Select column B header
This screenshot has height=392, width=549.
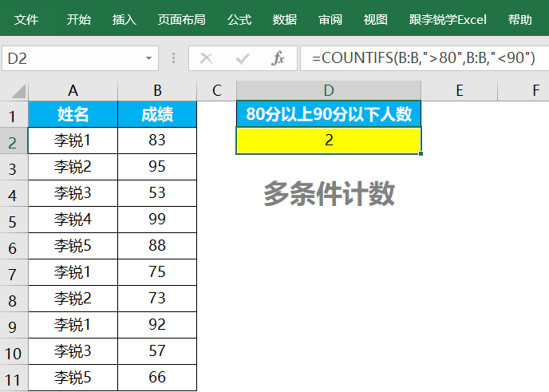tap(157, 91)
